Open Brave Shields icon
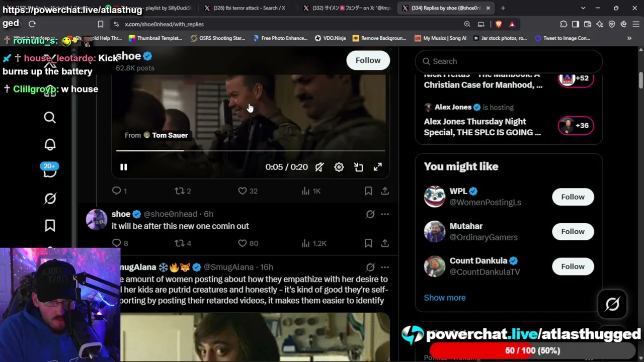 (498, 24)
